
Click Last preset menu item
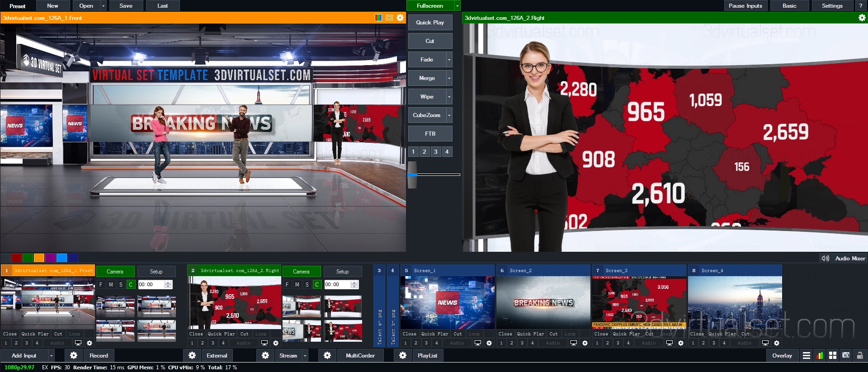click(x=163, y=5)
